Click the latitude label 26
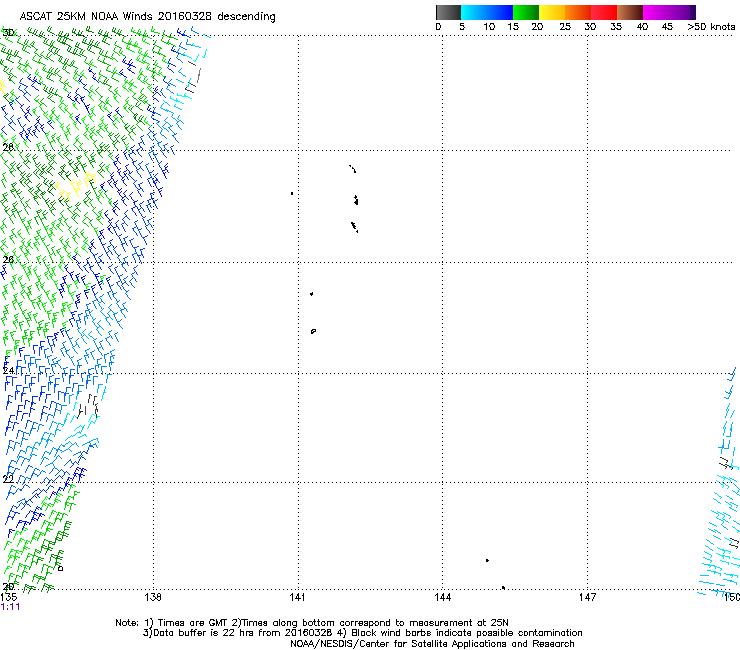 (x=8, y=260)
